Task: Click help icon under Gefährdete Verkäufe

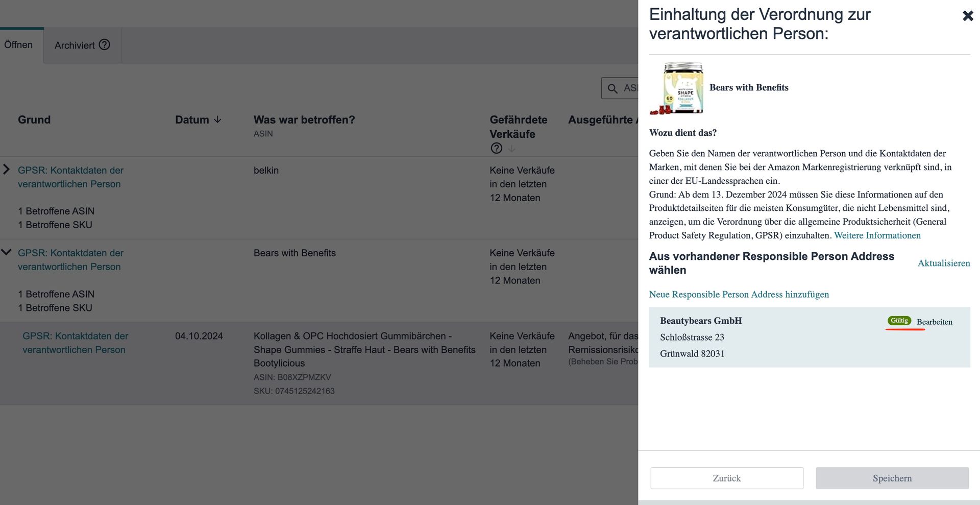Action: tap(496, 148)
